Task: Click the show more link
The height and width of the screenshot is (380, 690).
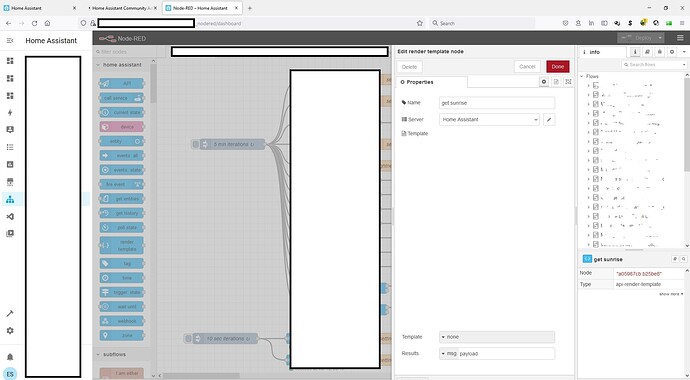Action: (x=671, y=294)
